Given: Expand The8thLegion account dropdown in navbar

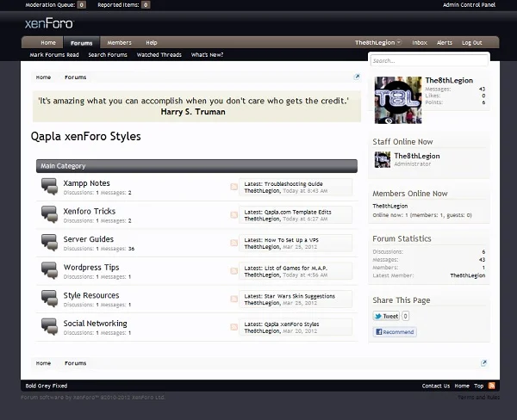Looking at the screenshot, I should (x=378, y=42).
